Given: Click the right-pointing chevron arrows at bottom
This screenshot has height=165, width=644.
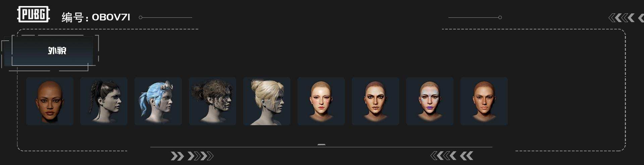Looking at the screenshot, I should (x=192, y=156).
